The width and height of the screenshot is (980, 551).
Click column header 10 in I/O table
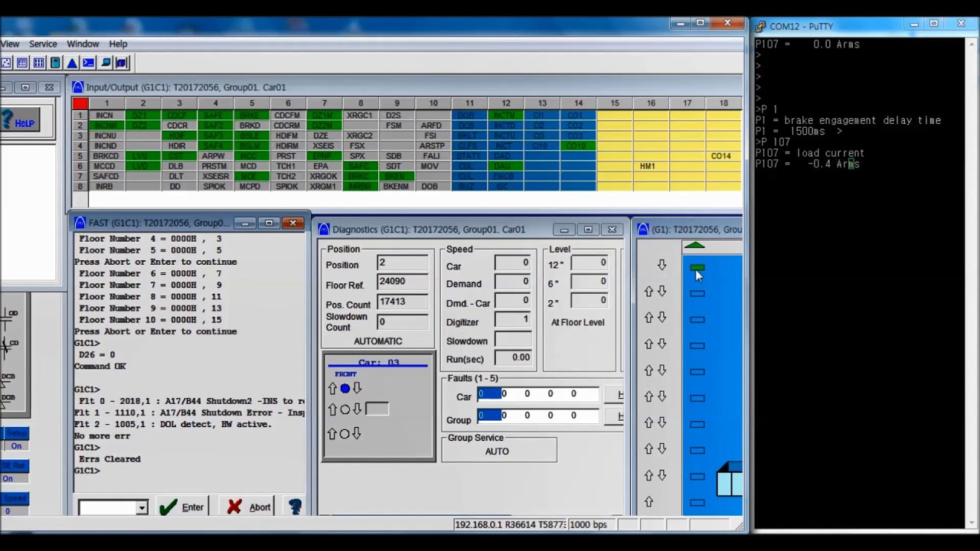click(x=433, y=103)
